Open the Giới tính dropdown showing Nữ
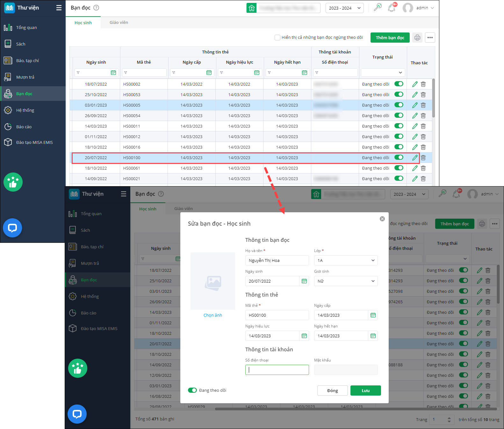 tap(346, 281)
